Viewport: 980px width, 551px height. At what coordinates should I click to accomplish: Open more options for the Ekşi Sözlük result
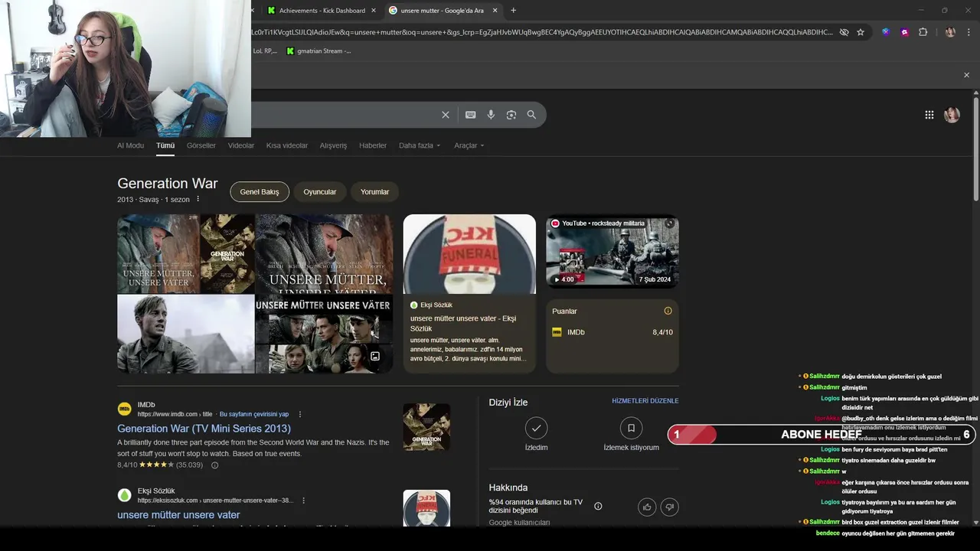304,500
